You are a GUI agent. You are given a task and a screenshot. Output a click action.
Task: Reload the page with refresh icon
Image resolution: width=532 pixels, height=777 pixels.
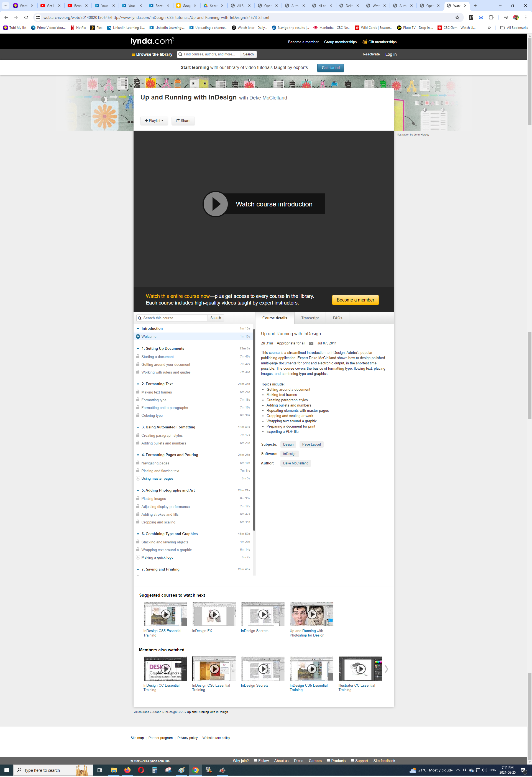coord(26,17)
